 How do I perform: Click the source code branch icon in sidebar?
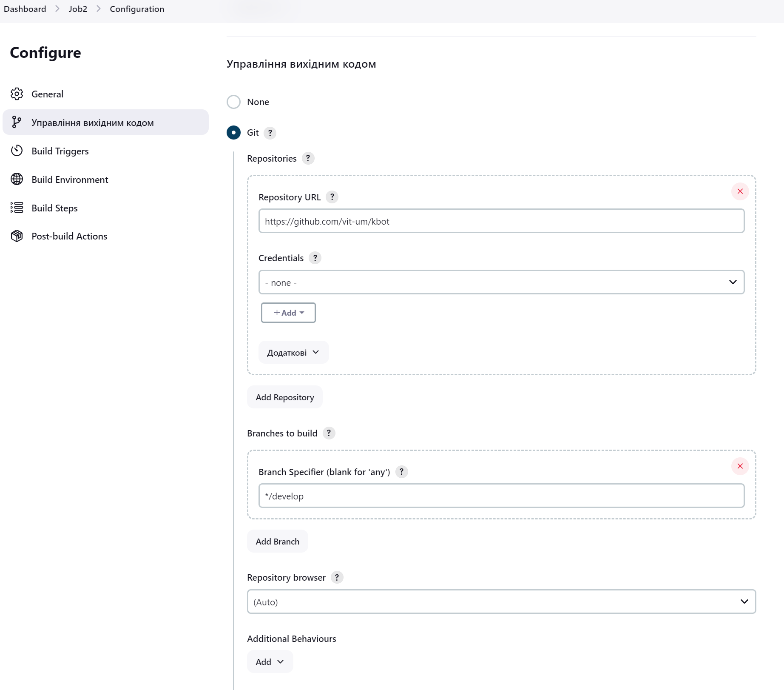click(17, 123)
